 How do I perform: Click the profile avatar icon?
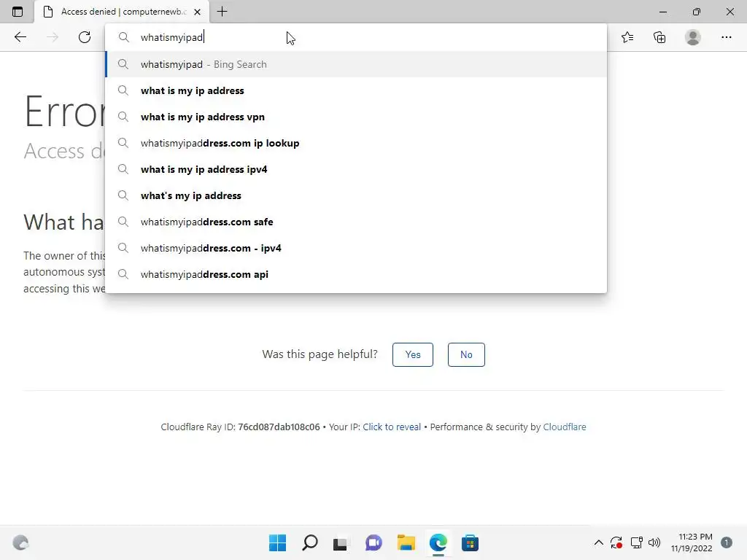click(693, 37)
